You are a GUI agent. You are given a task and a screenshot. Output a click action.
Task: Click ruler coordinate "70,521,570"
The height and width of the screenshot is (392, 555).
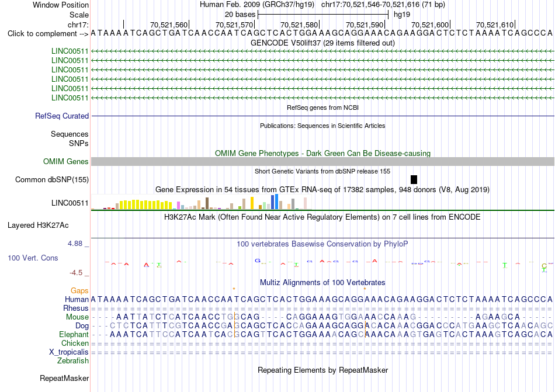[x=234, y=25]
